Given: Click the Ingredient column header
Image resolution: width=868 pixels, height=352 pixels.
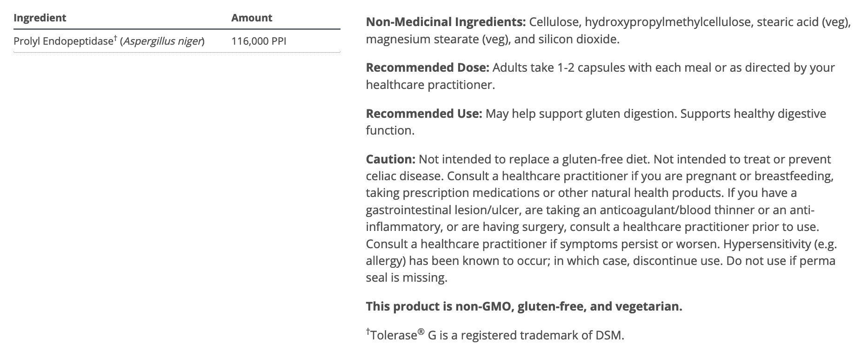Looking at the screenshot, I should point(40,18).
